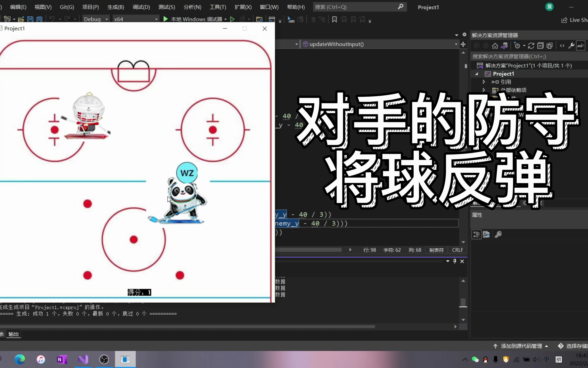The width and height of the screenshot is (588, 368).
Task: Click the Hot Reload flame icon
Action: 242,19
